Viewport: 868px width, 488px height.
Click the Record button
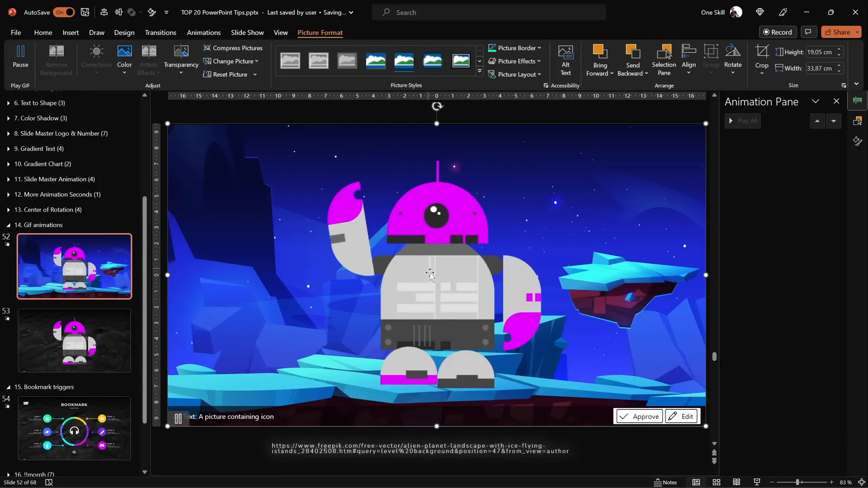(778, 32)
